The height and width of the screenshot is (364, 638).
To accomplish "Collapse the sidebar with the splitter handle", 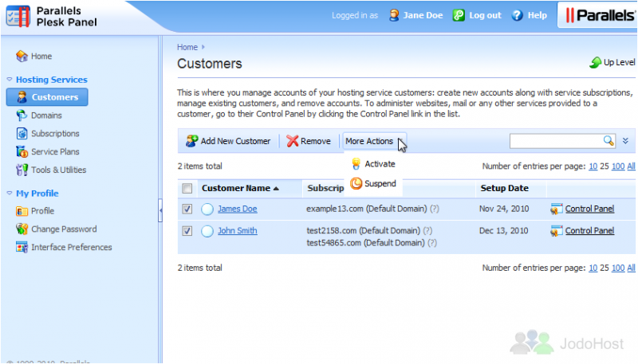I will (x=160, y=210).
